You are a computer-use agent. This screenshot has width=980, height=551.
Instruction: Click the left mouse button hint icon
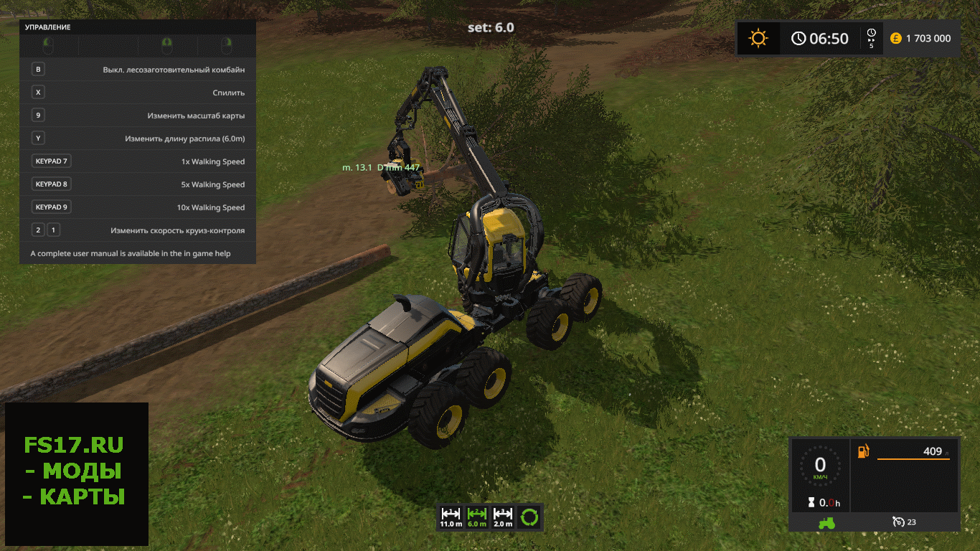pyautogui.click(x=47, y=47)
